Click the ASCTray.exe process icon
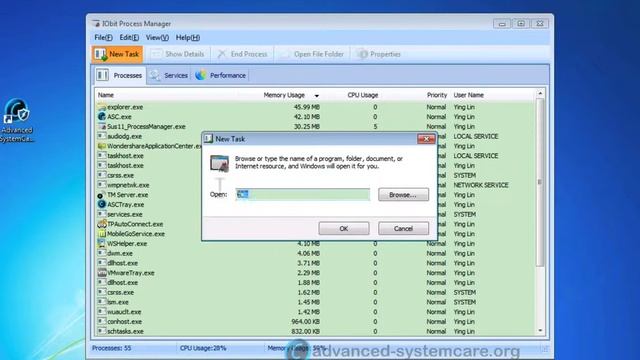Screen dimensions: 640x360 [x=102, y=204]
